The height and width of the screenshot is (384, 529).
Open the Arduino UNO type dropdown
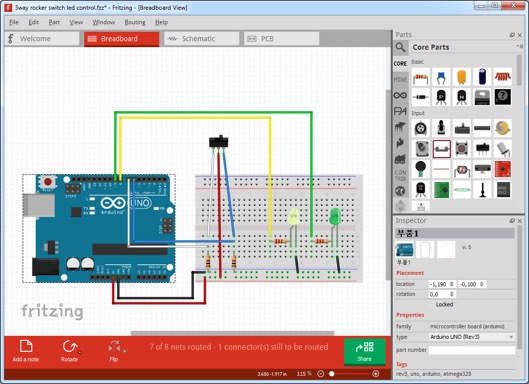coord(472,337)
